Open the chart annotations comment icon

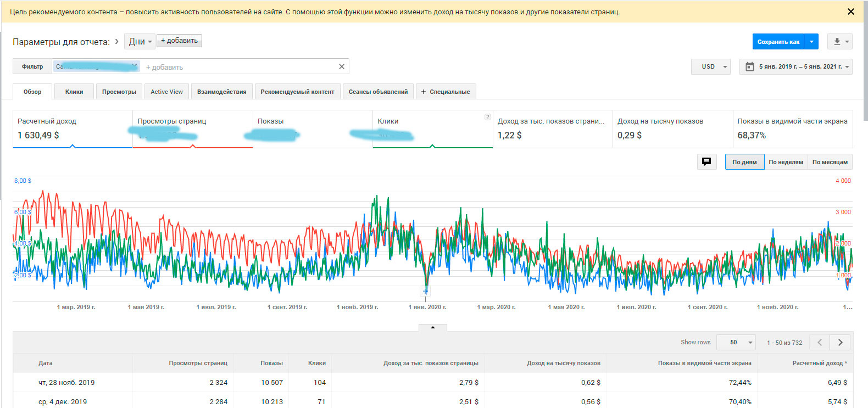[x=706, y=162]
